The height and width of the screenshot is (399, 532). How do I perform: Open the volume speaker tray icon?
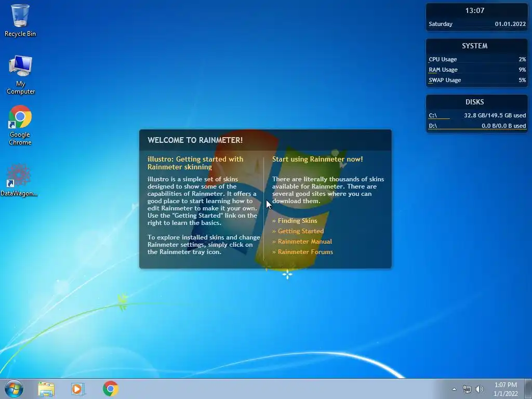(480, 389)
